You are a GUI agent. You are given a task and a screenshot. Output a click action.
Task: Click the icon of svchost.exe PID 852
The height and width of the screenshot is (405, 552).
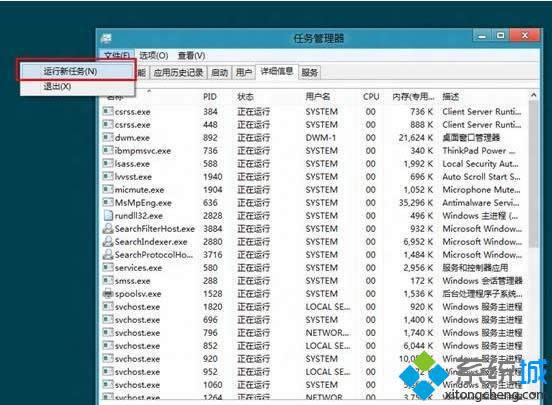(108, 345)
